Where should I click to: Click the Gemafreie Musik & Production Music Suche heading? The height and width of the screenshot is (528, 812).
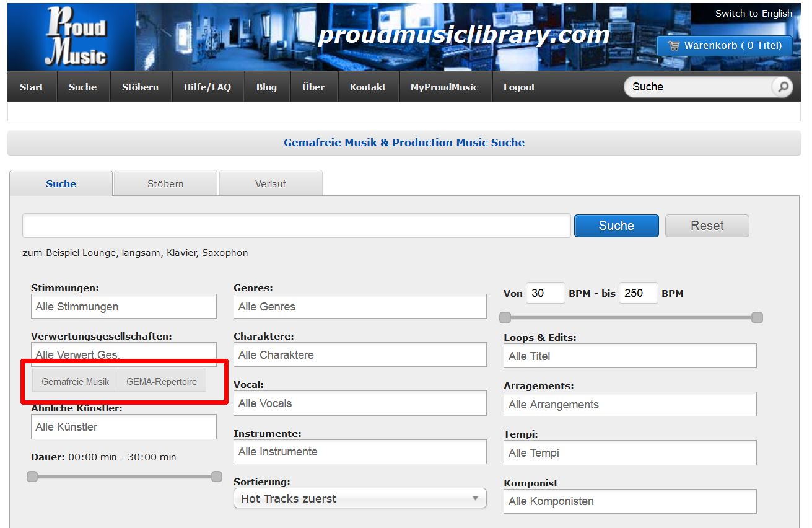tap(404, 143)
